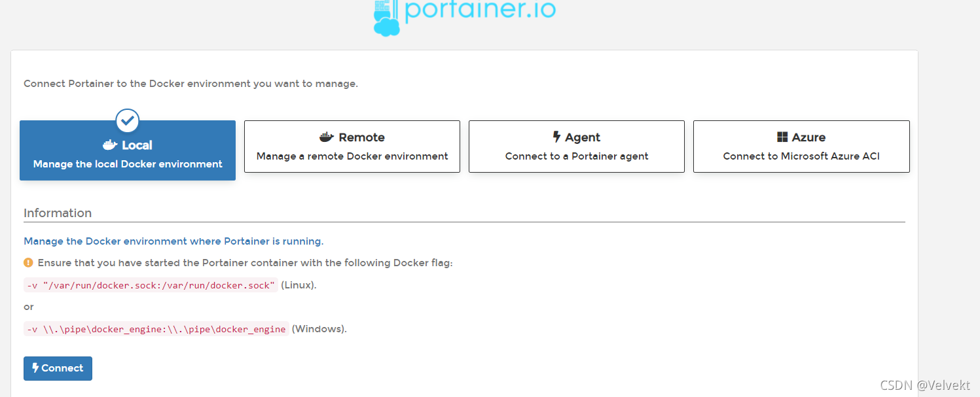Click the lightning bolt icon on Connect

click(35, 368)
